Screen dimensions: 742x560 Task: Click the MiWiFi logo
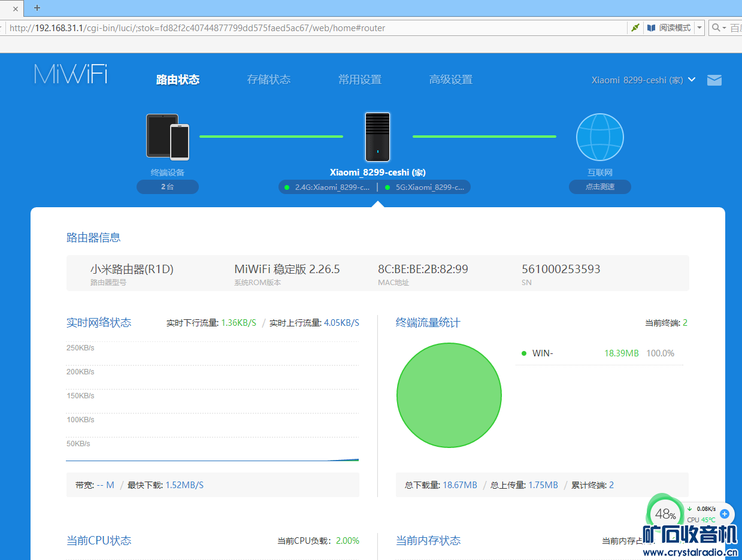[71, 74]
